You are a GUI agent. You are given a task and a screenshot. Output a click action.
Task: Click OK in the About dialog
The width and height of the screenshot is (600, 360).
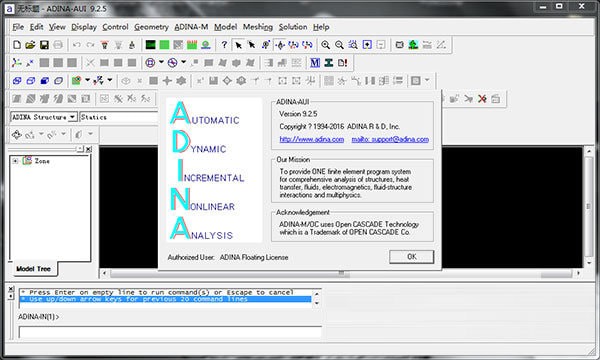point(412,257)
